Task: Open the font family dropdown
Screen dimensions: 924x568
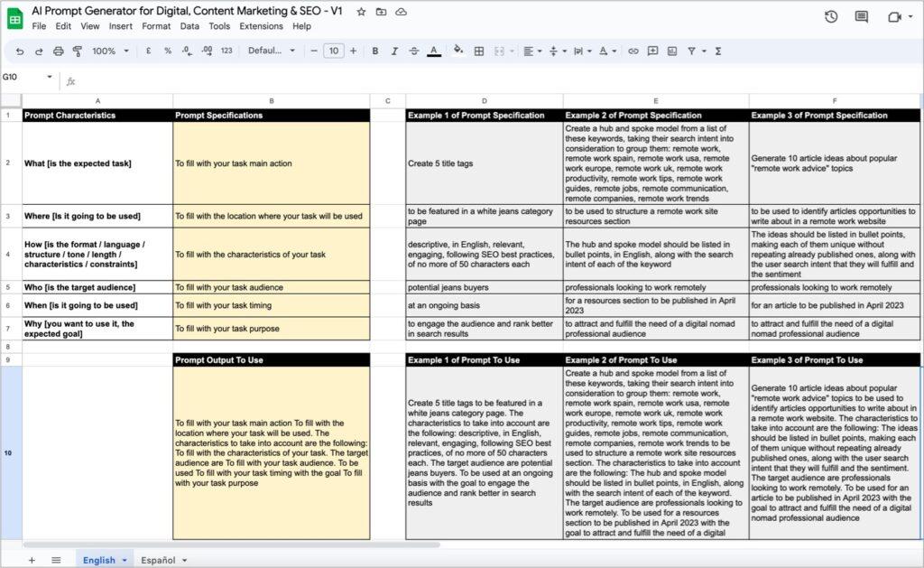Action: (271, 51)
